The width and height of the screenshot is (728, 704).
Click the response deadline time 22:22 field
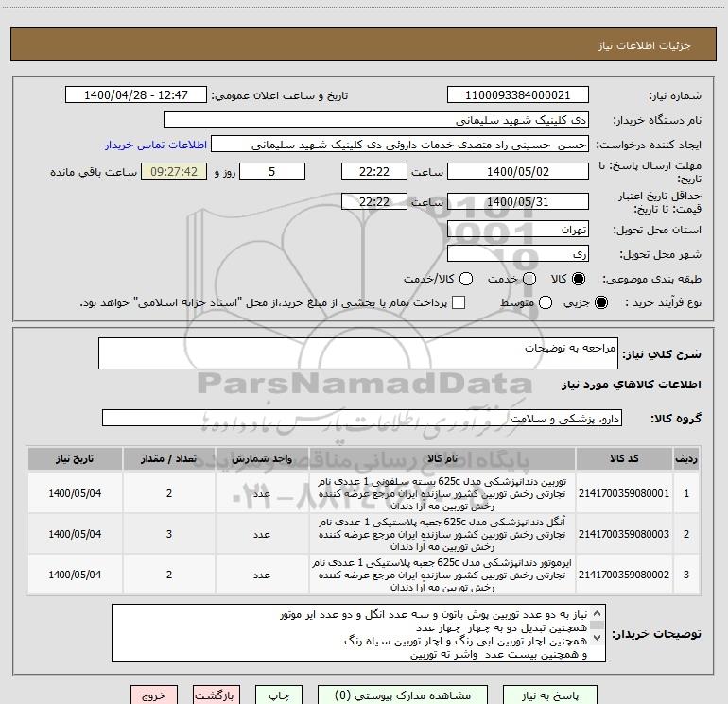click(x=374, y=171)
